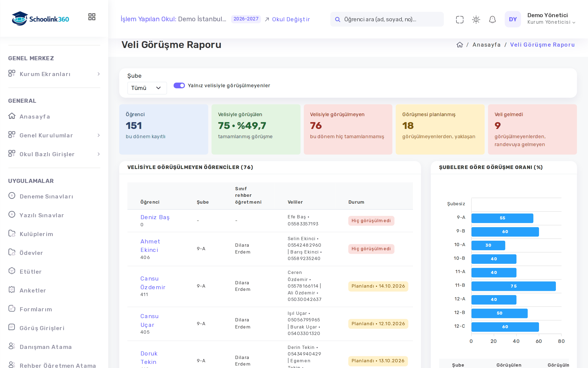Screen dimensions: 588x368
Task: Expand Okul Bazlı Girişler submenu
Action: tap(54, 154)
